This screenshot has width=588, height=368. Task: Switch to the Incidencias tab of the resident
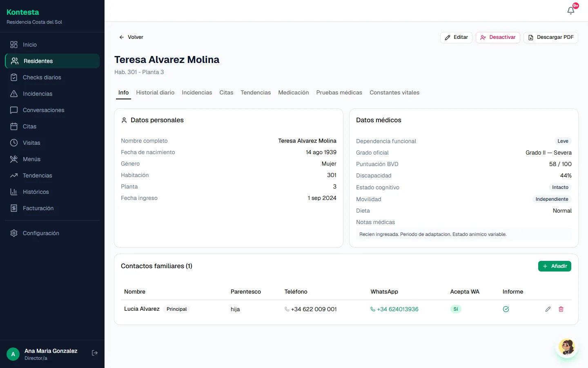[197, 92]
